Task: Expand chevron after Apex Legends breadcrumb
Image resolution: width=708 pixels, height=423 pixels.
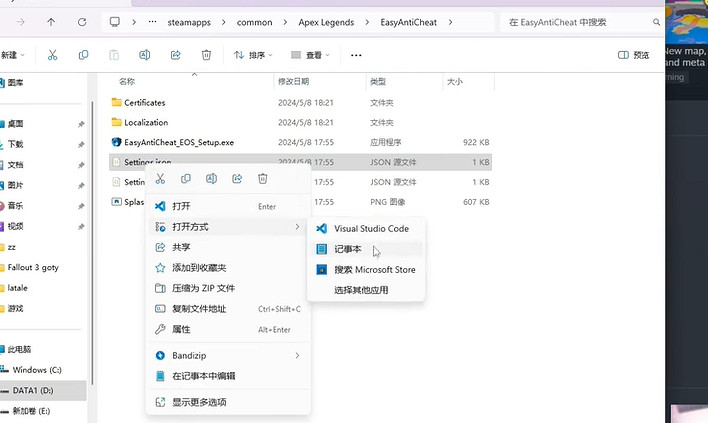Action: coord(367,22)
